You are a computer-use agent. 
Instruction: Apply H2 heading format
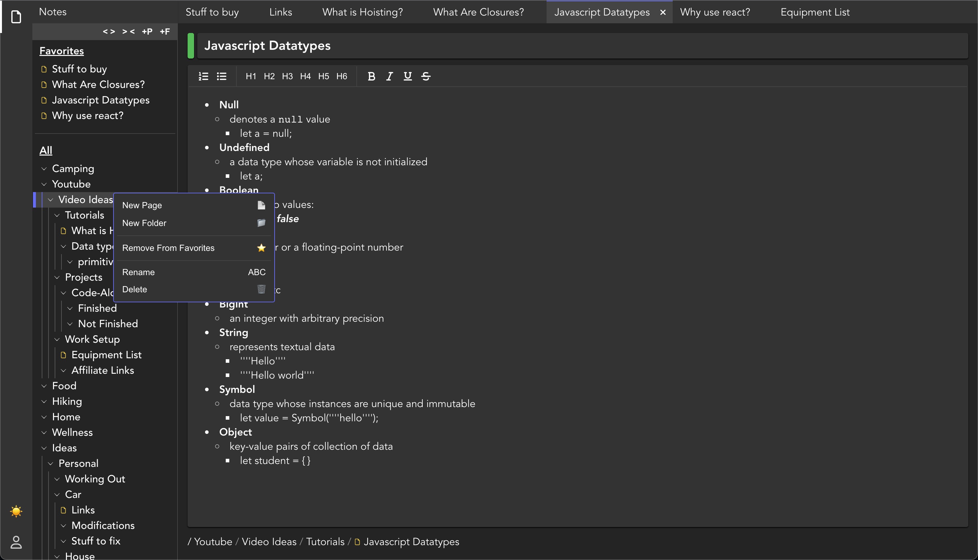click(269, 76)
